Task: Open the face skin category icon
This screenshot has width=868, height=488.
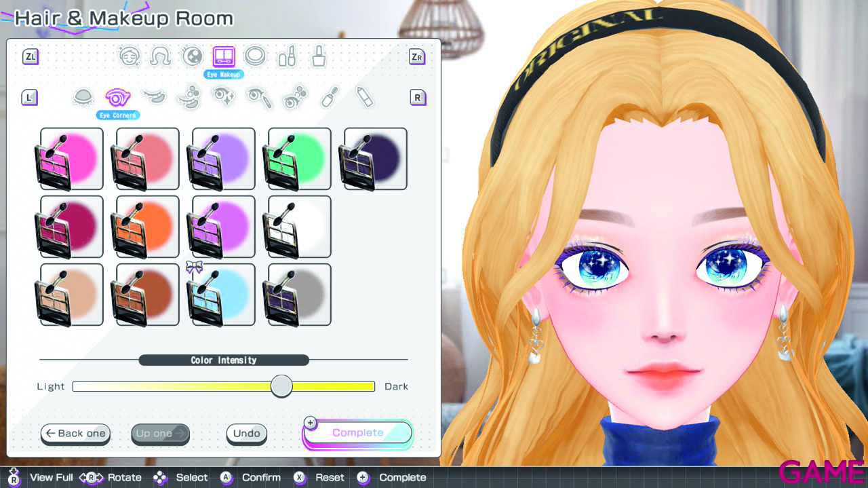Action: click(129, 56)
